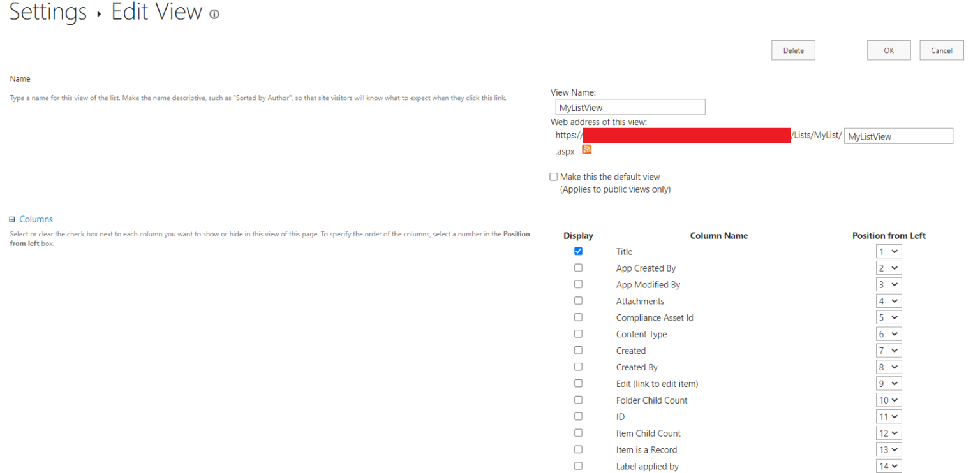Open Item Child Count position dropdown
The image size is (980, 473).
click(889, 433)
